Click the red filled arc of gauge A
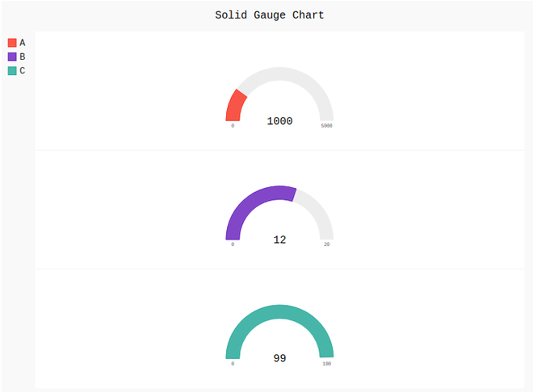This screenshot has width=533, height=392. click(236, 106)
